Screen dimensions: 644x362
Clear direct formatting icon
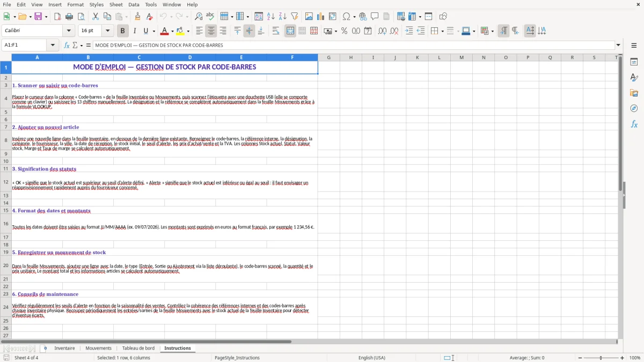149,17
